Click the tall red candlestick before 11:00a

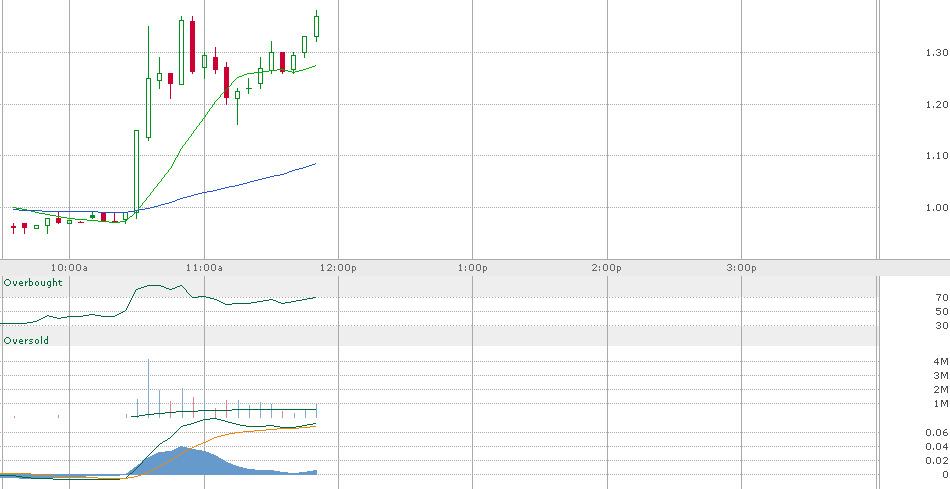193,45
